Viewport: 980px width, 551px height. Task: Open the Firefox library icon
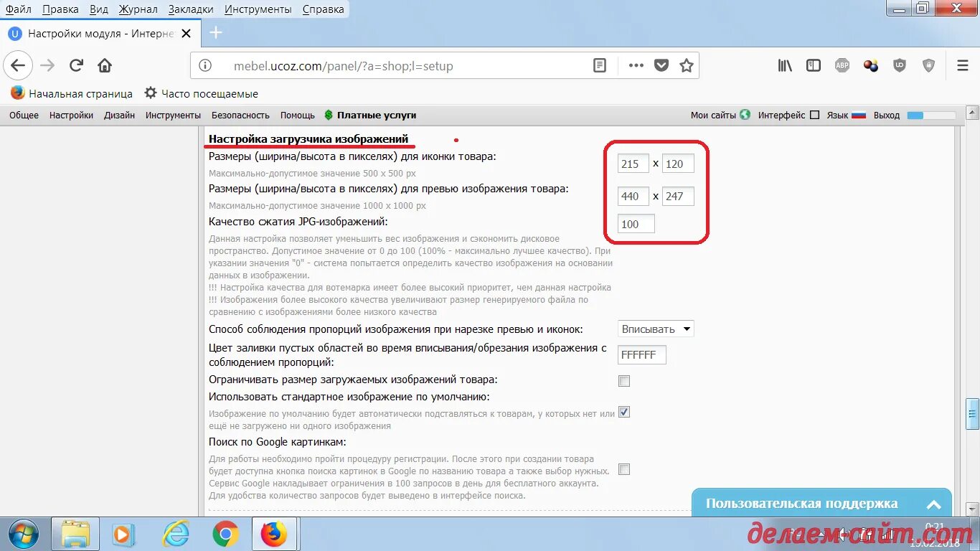coord(786,66)
